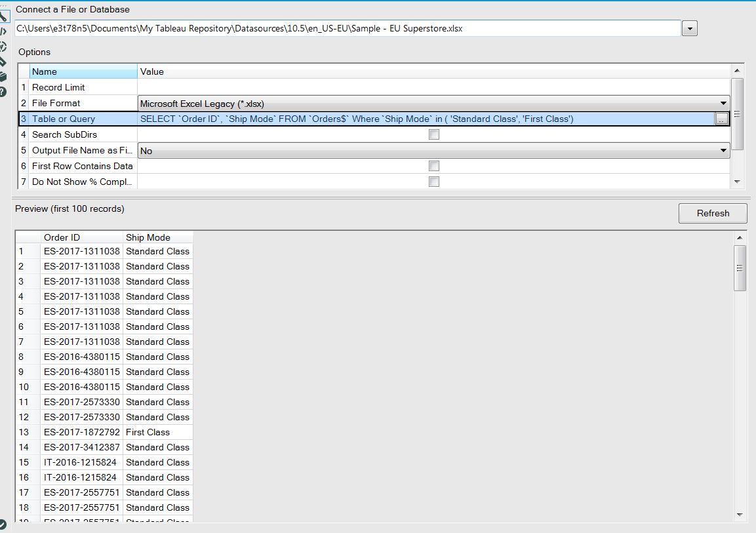Check First Row Contains Data
The width and height of the screenshot is (756, 533).
[x=434, y=166]
